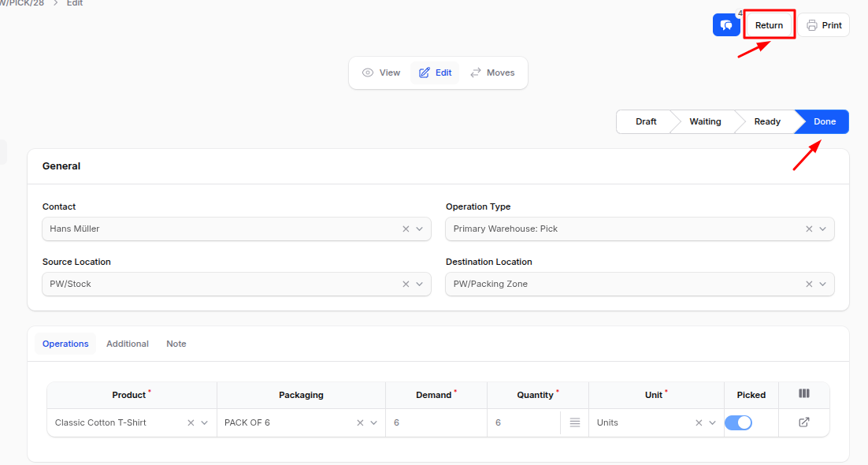The image size is (868, 465).
Task: Click the Demand input field
Action: 436,422
